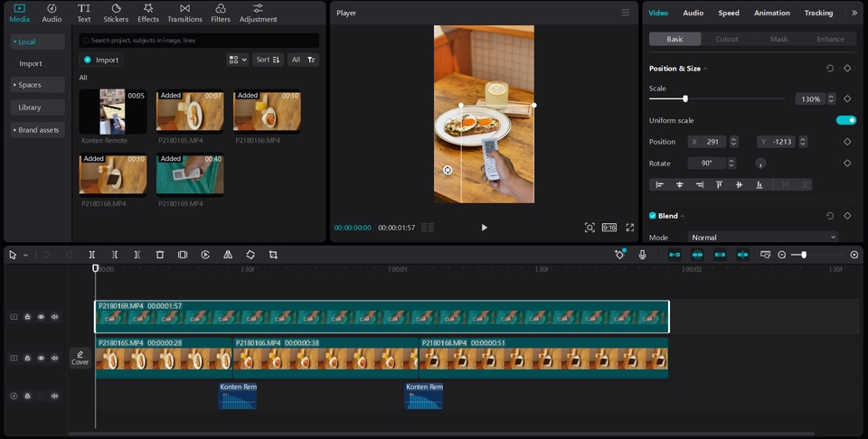Play the video in the Player
This screenshot has height=439, width=868.
484,228
